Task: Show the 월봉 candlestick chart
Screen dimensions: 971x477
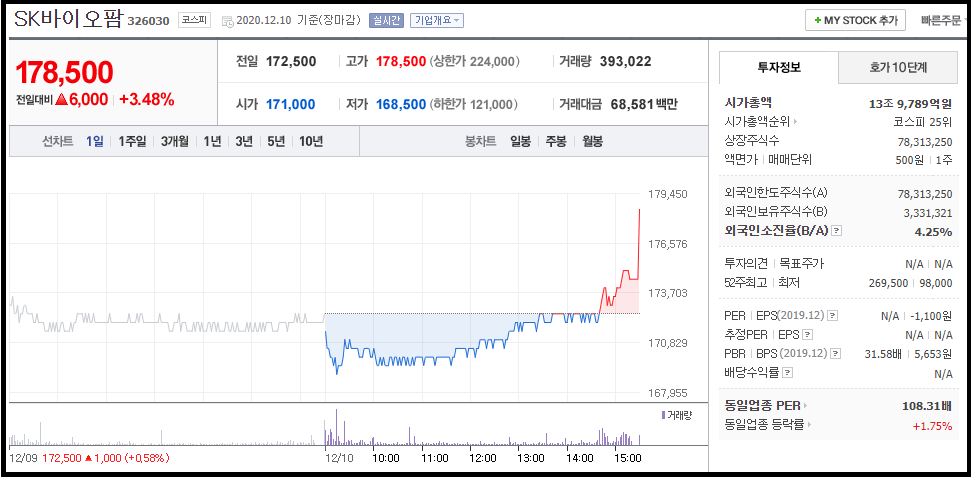Action: tap(592, 141)
